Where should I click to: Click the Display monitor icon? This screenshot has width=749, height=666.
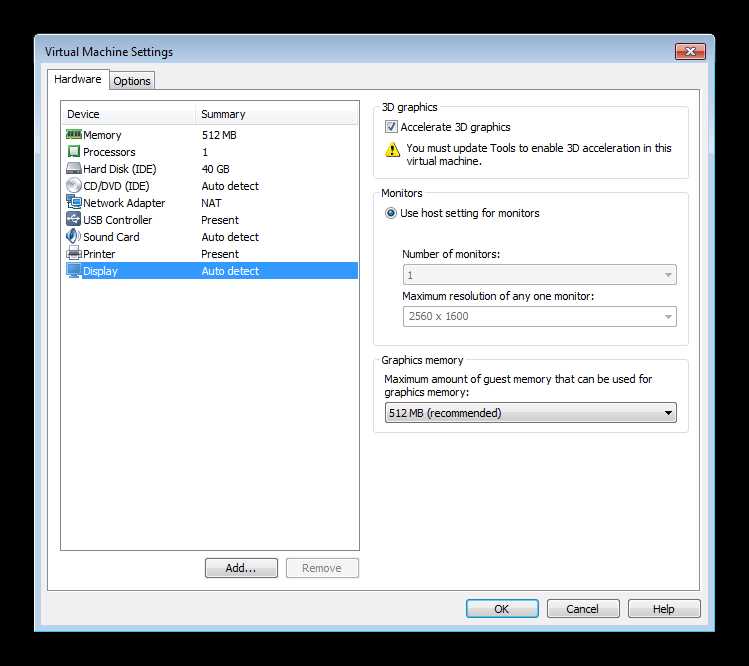click(x=74, y=270)
